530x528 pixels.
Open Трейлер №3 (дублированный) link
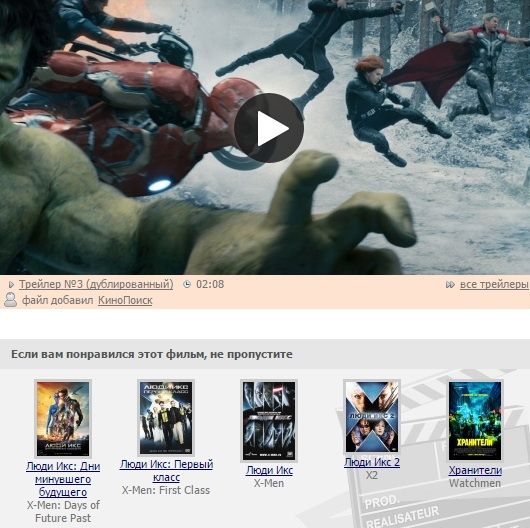click(x=96, y=284)
